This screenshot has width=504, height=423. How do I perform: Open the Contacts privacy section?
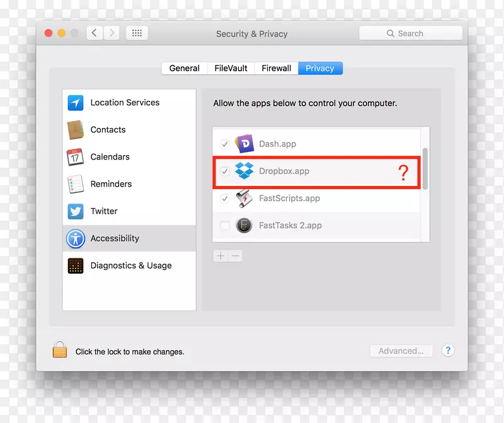pyautogui.click(x=107, y=130)
